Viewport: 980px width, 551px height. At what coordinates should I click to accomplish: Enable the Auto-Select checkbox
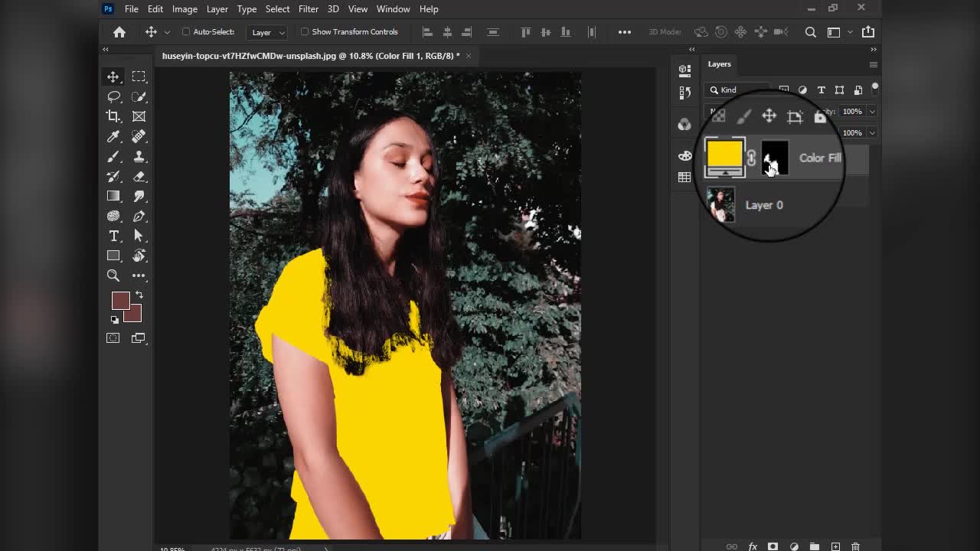pyautogui.click(x=186, y=32)
